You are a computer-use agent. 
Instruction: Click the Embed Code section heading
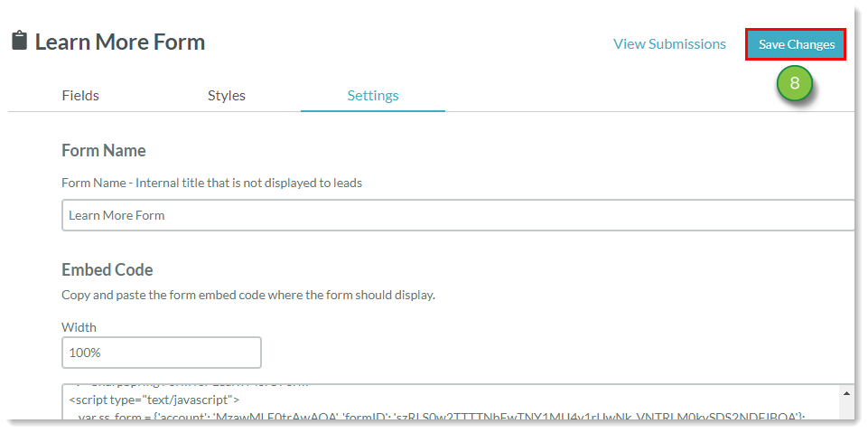pyautogui.click(x=107, y=269)
